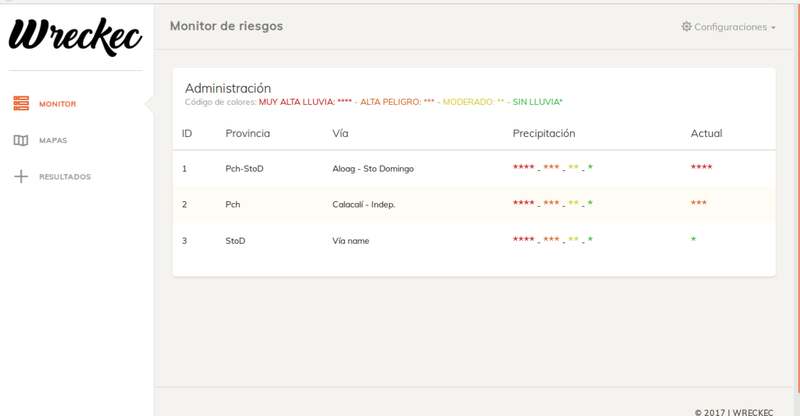Open the MAPAS menu item
Viewport: 800px width, 416px height.
[53, 141]
